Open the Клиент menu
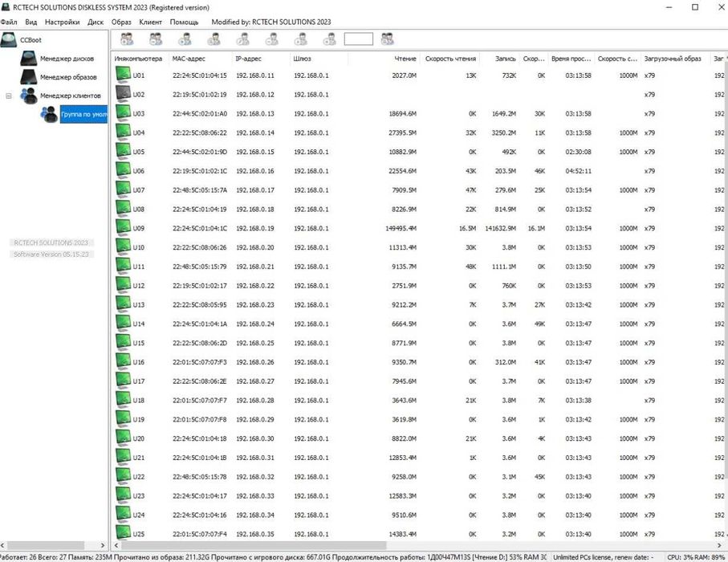 [150, 22]
